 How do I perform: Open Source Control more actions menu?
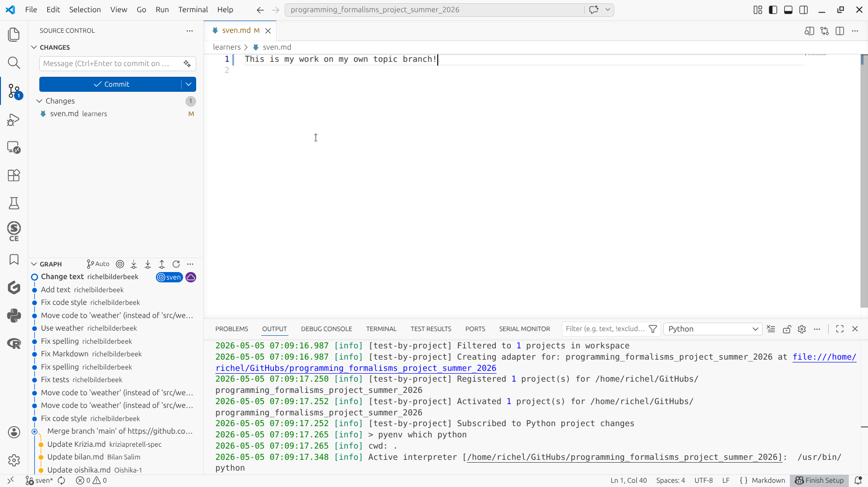190,31
